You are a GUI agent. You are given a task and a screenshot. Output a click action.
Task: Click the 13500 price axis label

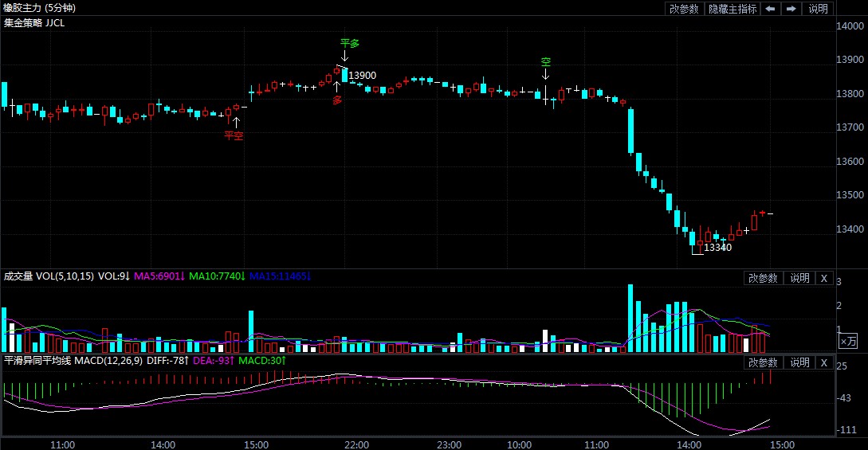click(x=850, y=195)
